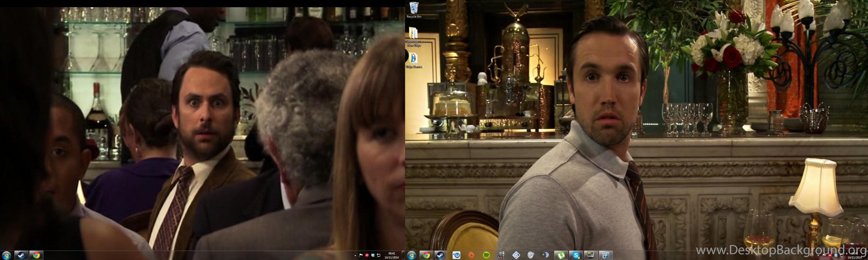Launch the PCSX2 emulator from the taskbar
This screenshot has height=260, width=868.
tap(516, 255)
